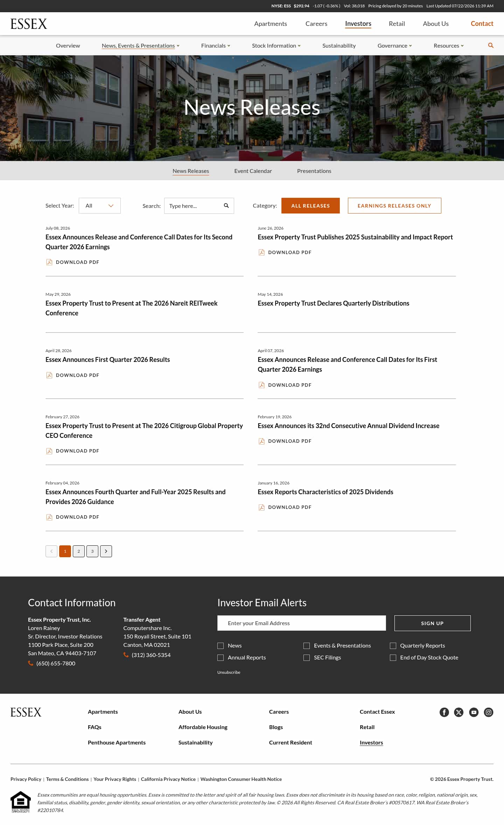Open Careers in the main navigation

[x=316, y=24]
